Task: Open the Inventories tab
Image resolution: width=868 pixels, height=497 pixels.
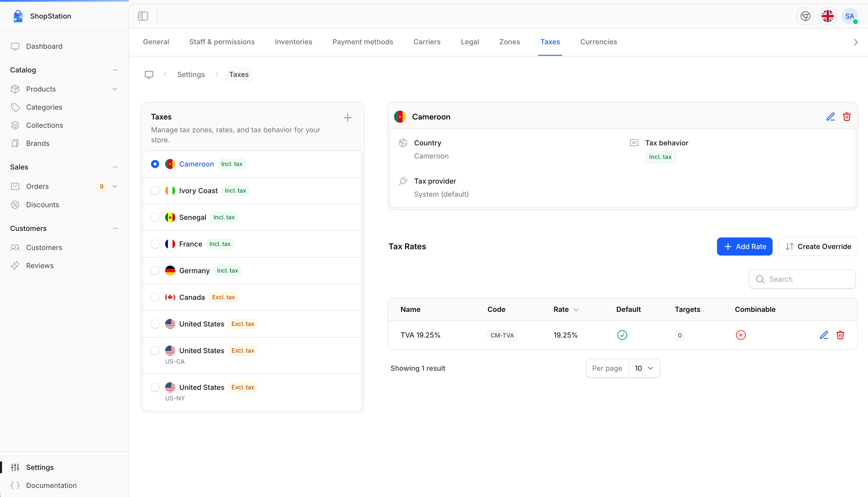Action: [x=293, y=42]
